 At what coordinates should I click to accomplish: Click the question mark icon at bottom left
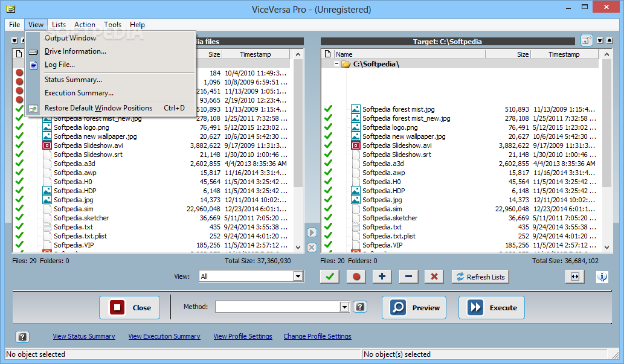click(x=22, y=337)
